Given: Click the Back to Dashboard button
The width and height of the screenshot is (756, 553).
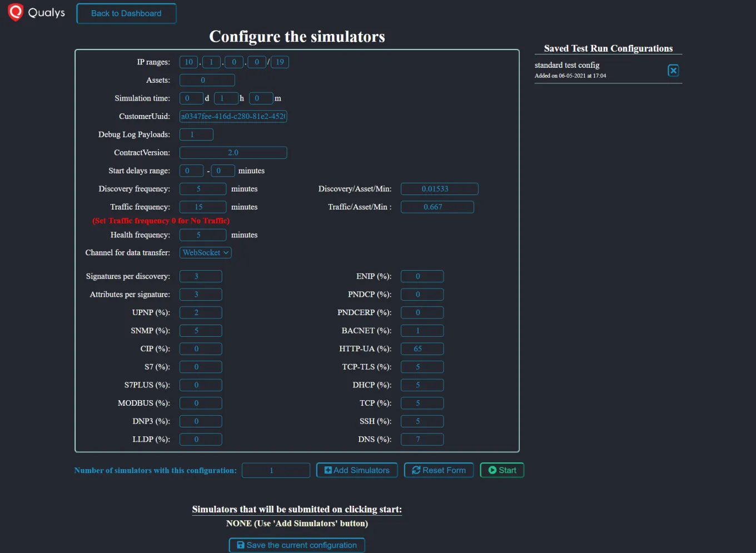Looking at the screenshot, I should (126, 13).
